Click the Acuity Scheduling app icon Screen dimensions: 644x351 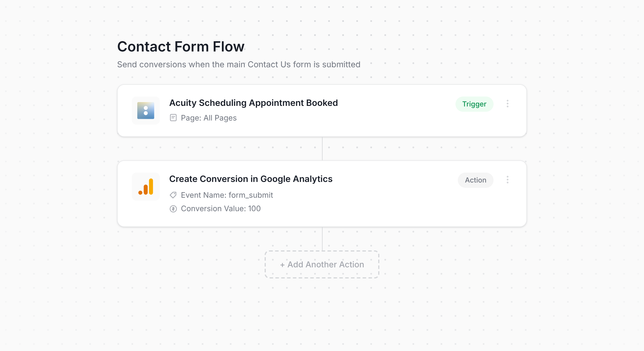pyautogui.click(x=145, y=110)
